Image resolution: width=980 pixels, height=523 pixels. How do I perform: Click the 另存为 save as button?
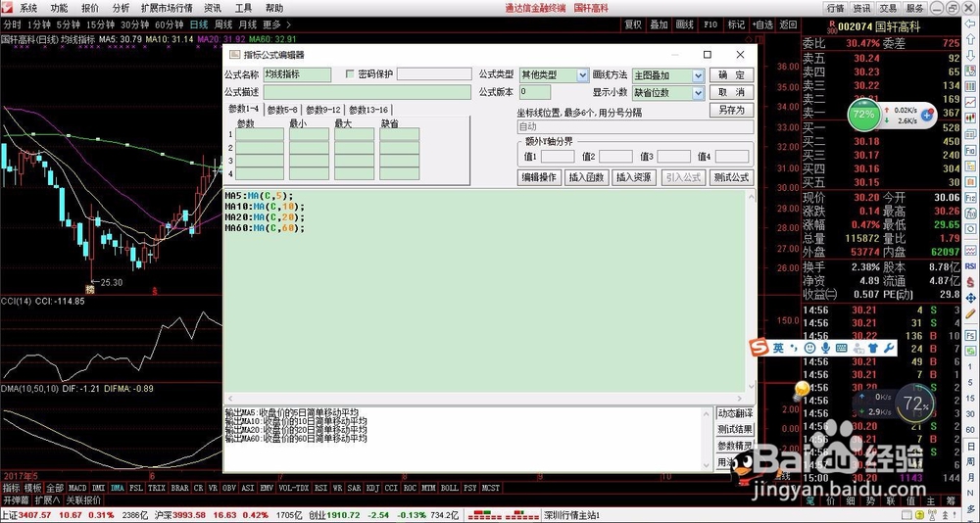(731, 110)
